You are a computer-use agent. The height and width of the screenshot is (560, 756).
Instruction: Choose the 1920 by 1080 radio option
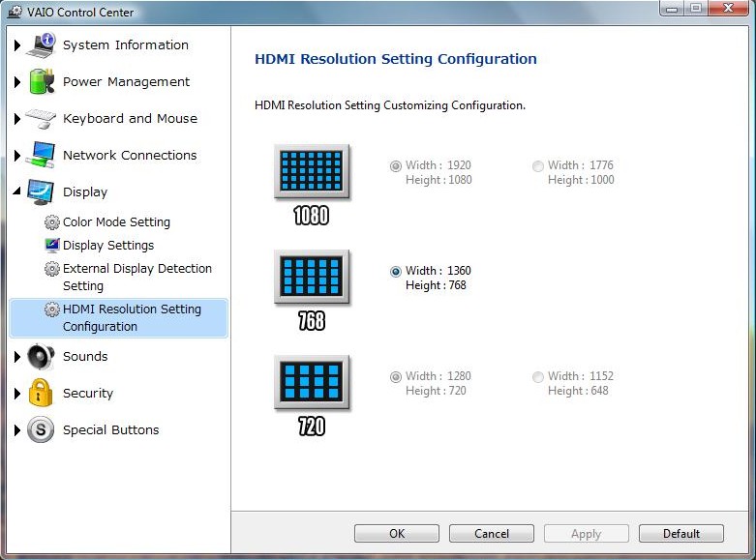pyautogui.click(x=395, y=166)
